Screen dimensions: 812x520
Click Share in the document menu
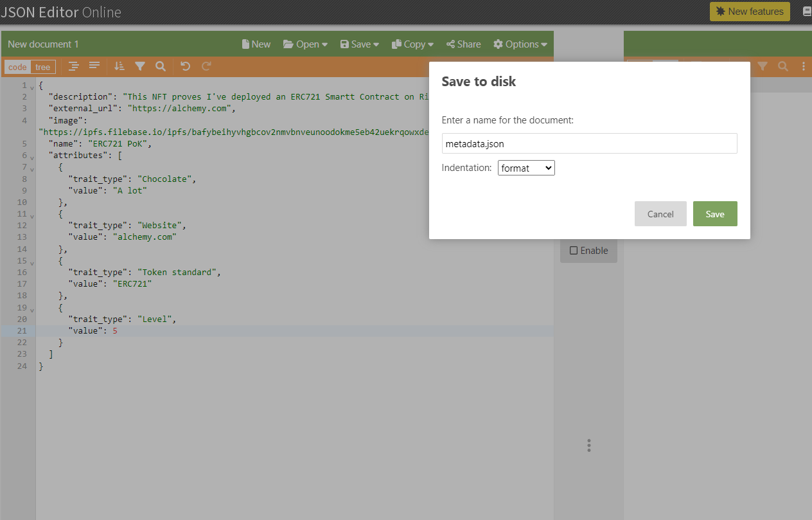463,44
